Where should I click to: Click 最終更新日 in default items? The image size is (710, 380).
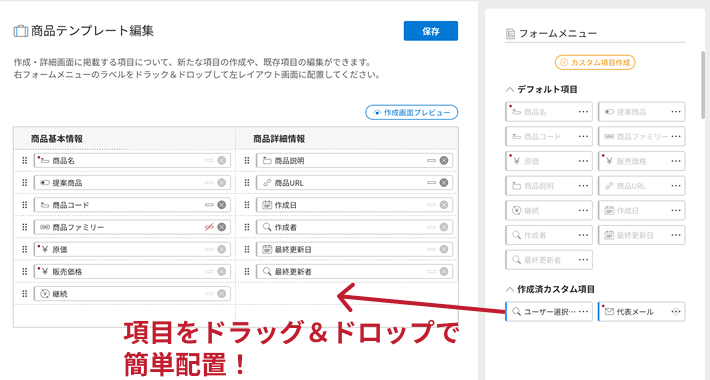point(641,235)
